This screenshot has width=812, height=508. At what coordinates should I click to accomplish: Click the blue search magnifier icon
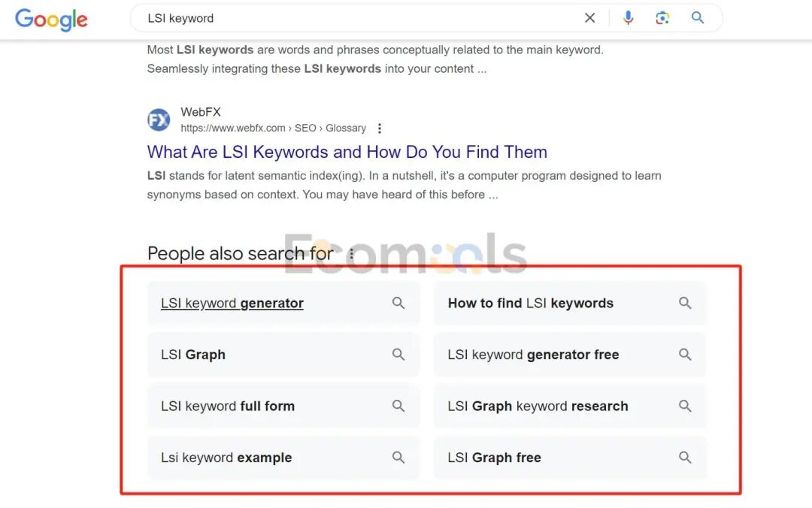(698, 17)
